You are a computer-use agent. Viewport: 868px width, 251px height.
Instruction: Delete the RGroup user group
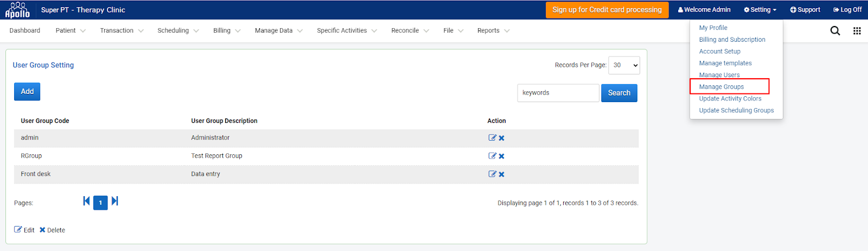coord(502,156)
